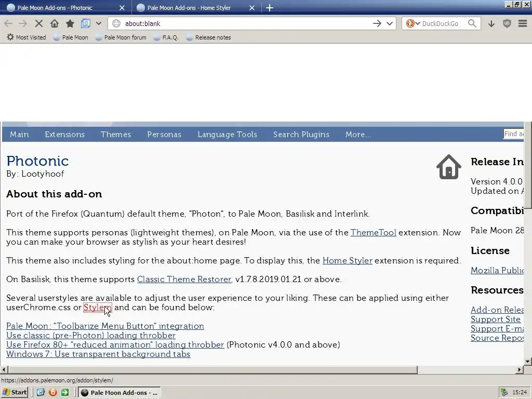
Task: Open the Pale Moon bookmark
Action: [x=71, y=37]
